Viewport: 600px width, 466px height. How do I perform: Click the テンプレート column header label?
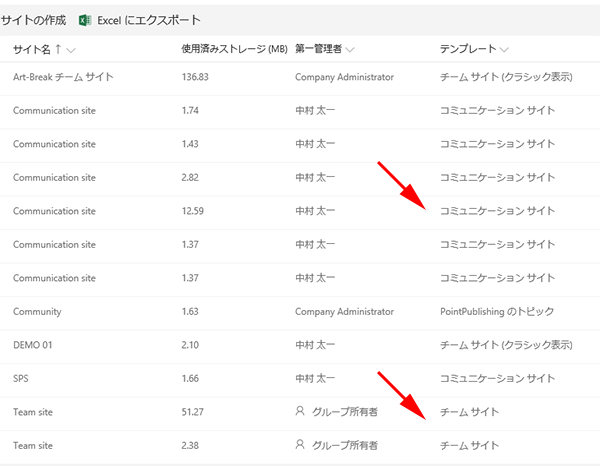(468, 49)
